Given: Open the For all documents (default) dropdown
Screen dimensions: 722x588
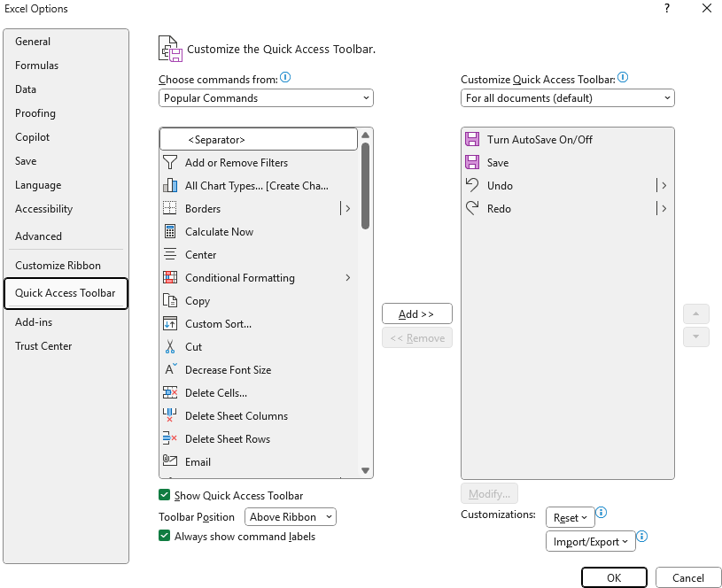Looking at the screenshot, I should click(x=568, y=98).
